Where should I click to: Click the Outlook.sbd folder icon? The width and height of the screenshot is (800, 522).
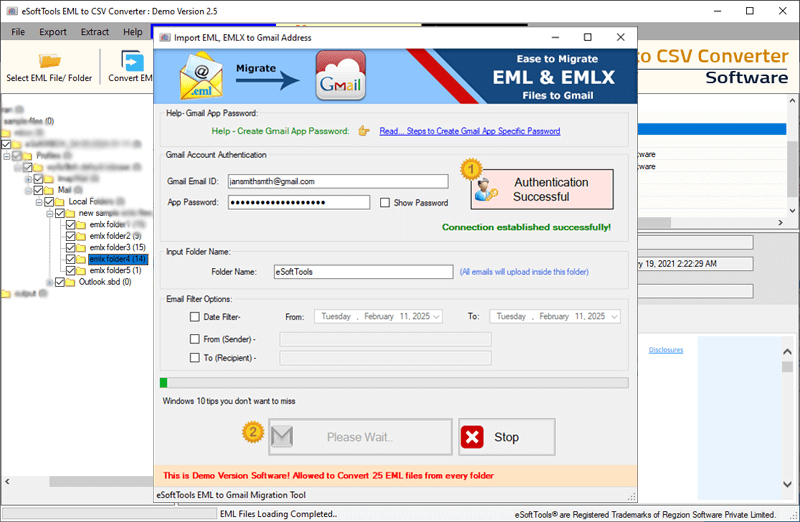point(70,282)
